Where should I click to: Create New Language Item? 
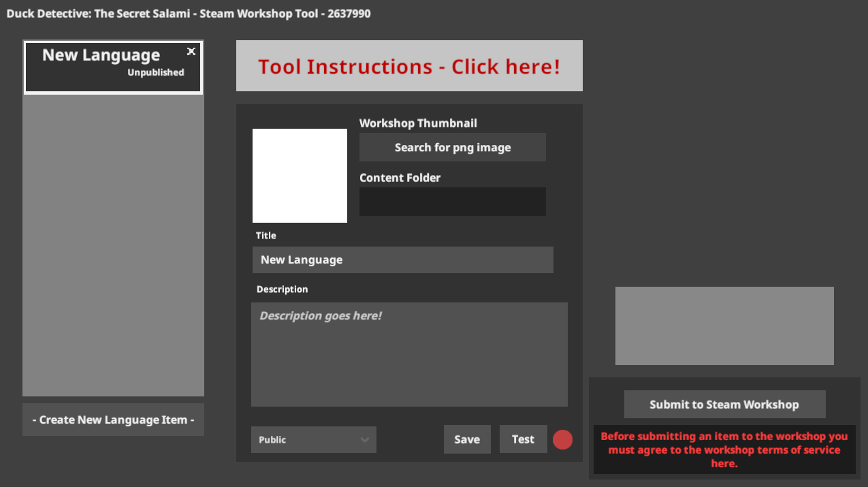tap(113, 420)
